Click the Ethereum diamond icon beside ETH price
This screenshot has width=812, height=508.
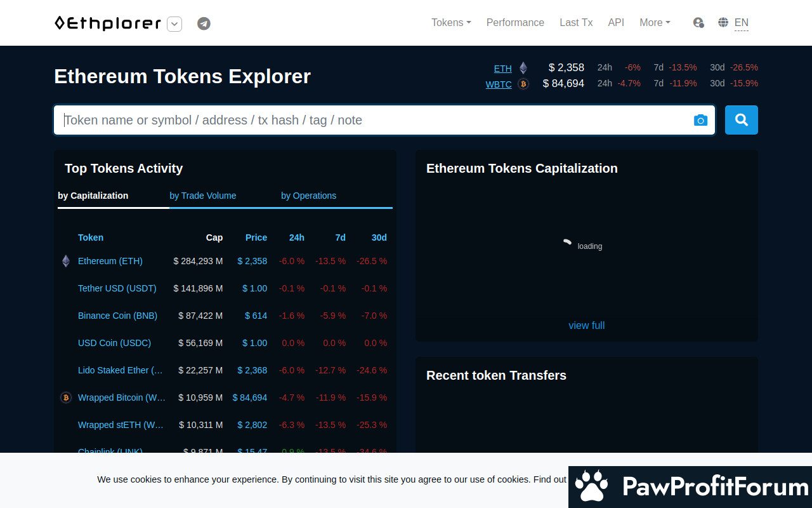pos(523,68)
